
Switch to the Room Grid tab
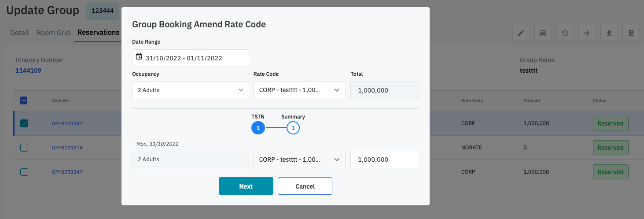53,33
